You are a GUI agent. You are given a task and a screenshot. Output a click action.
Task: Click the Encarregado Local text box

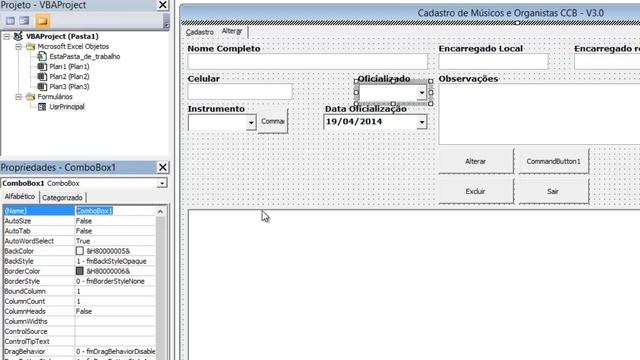tap(493, 62)
